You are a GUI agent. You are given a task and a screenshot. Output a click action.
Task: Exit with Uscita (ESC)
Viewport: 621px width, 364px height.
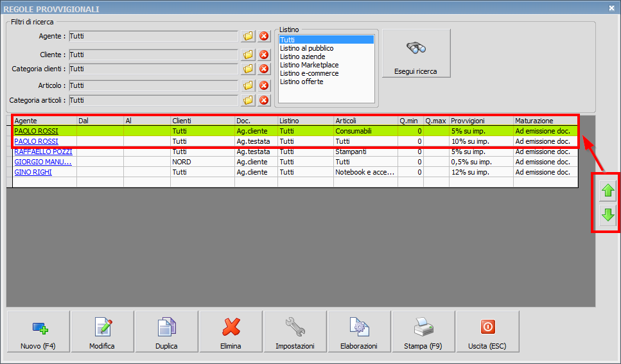[487, 332]
